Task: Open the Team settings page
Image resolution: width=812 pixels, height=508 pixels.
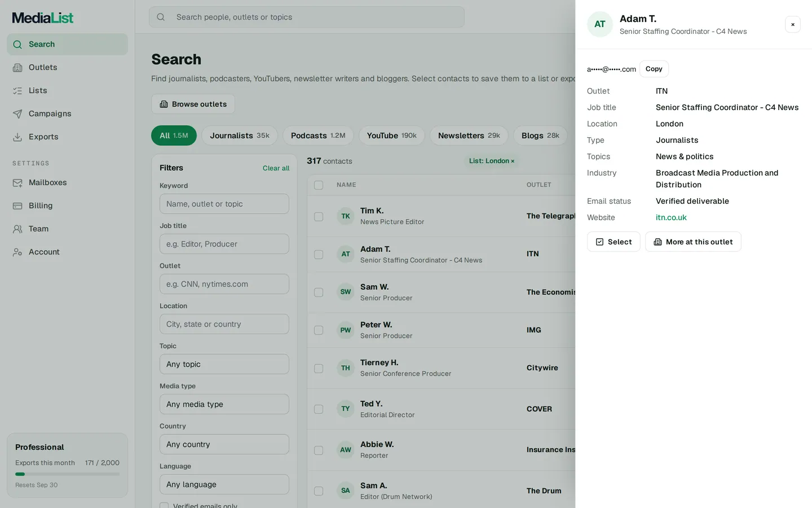Action: click(67, 229)
